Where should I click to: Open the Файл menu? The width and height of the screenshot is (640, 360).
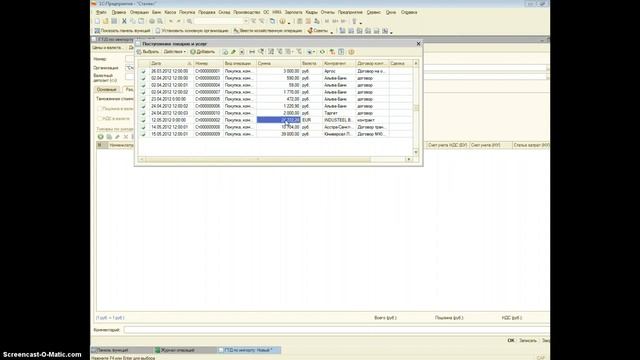tap(101, 12)
